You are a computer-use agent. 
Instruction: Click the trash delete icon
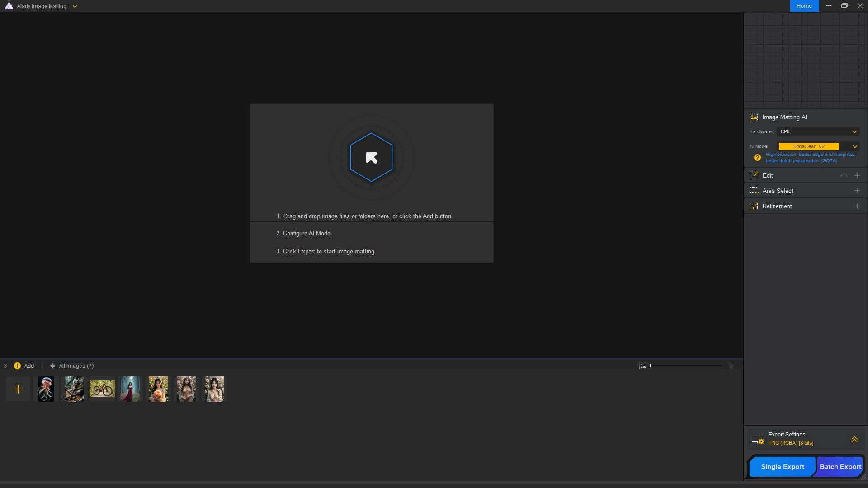(731, 366)
